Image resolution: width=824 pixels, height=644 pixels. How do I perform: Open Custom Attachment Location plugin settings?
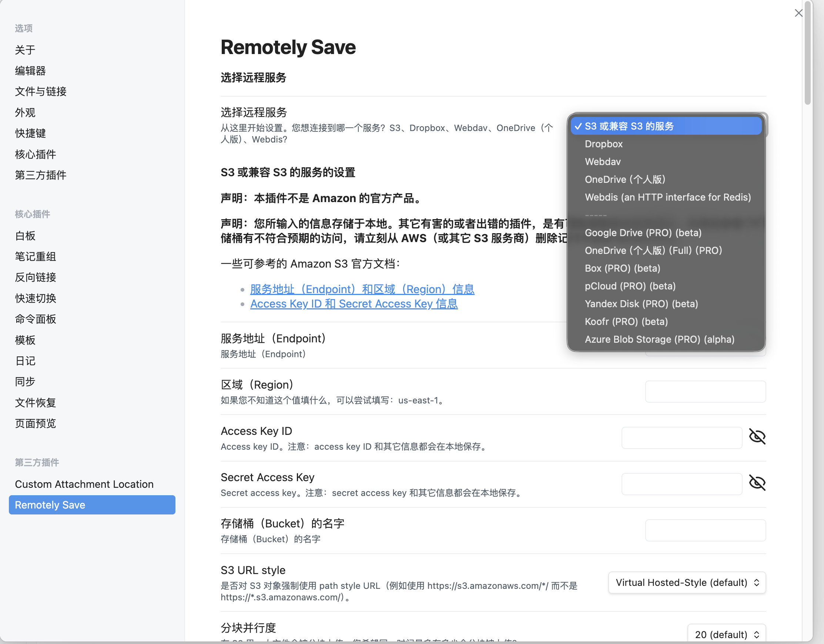point(84,484)
